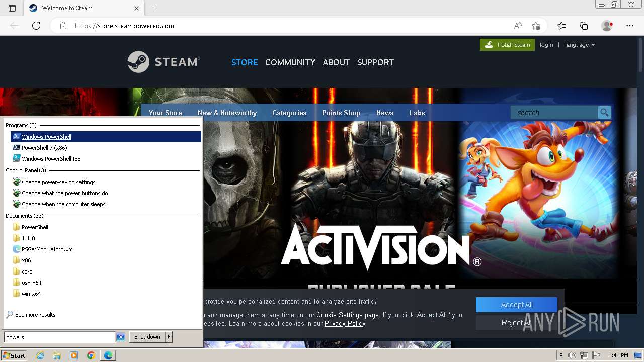This screenshot has width=644, height=362.
Task: Click the Edge address bar URL
Action: pyautogui.click(x=124, y=26)
